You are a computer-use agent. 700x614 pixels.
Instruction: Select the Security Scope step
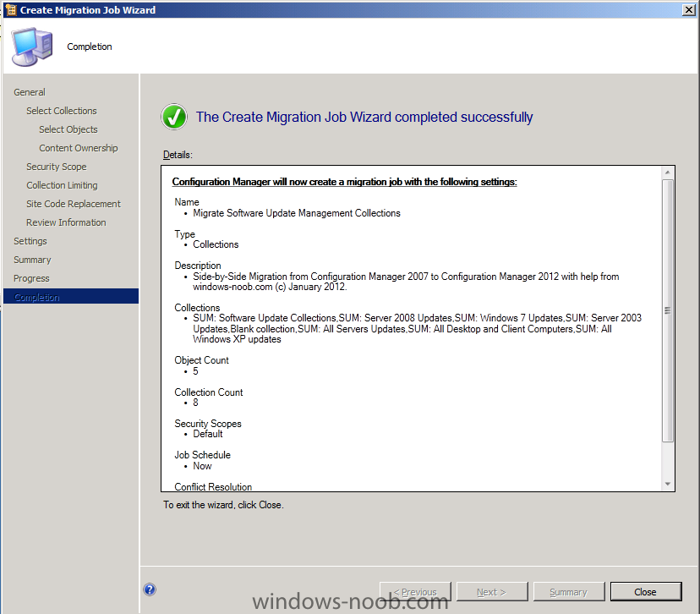57,167
